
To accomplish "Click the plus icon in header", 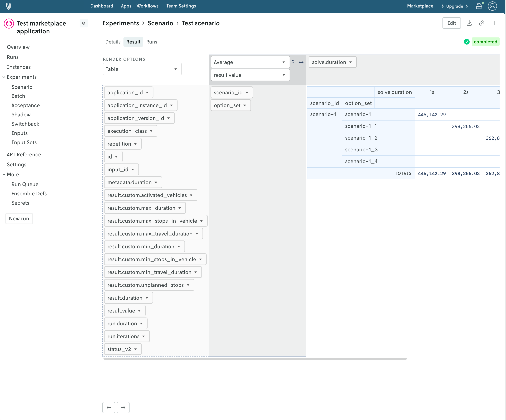I will pyautogui.click(x=494, y=23).
